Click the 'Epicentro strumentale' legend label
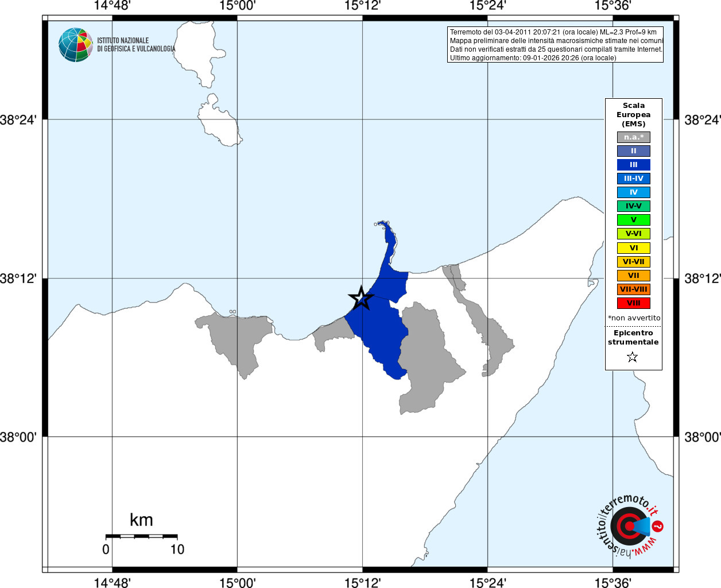721x588 pixels. [x=633, y=338]
